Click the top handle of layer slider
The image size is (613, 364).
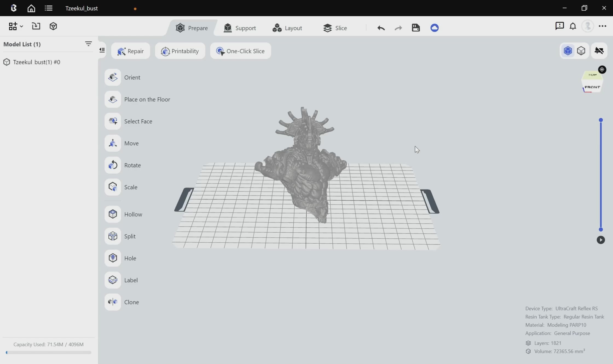tap(601, 120)
